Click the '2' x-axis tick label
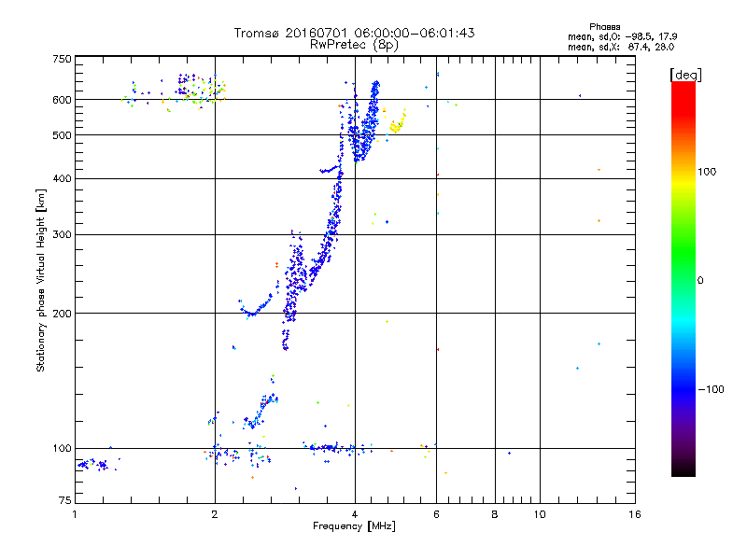Image resolution: width=747 pixels, height=560 pixels. [x=215, y=514]
